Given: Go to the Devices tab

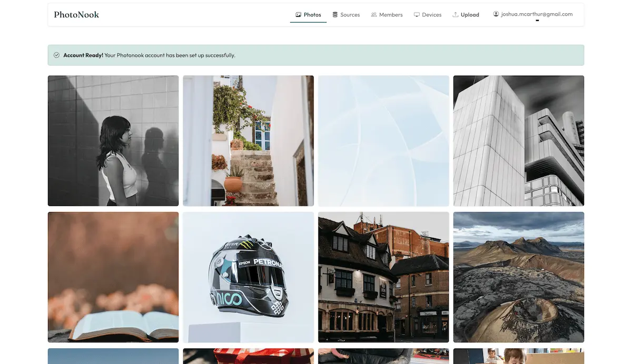Looking at the screenshot, I should click(x=428, y=15).
